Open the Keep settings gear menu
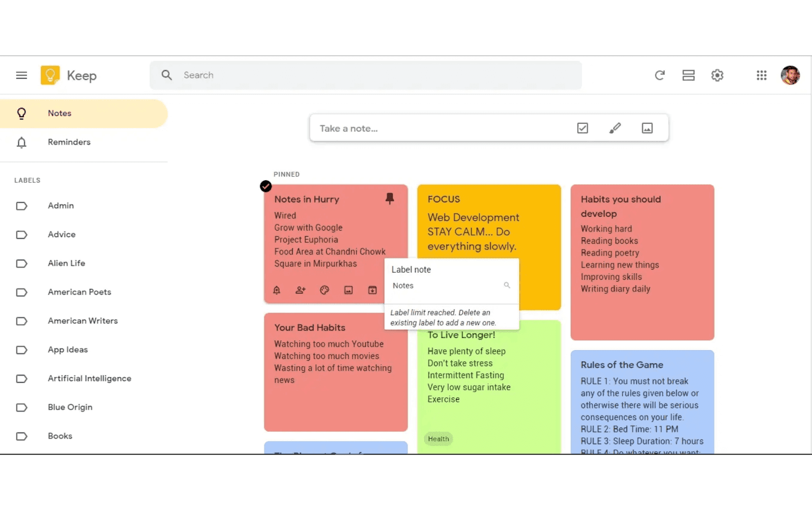 pyautogui.click(x=717, y=75)
